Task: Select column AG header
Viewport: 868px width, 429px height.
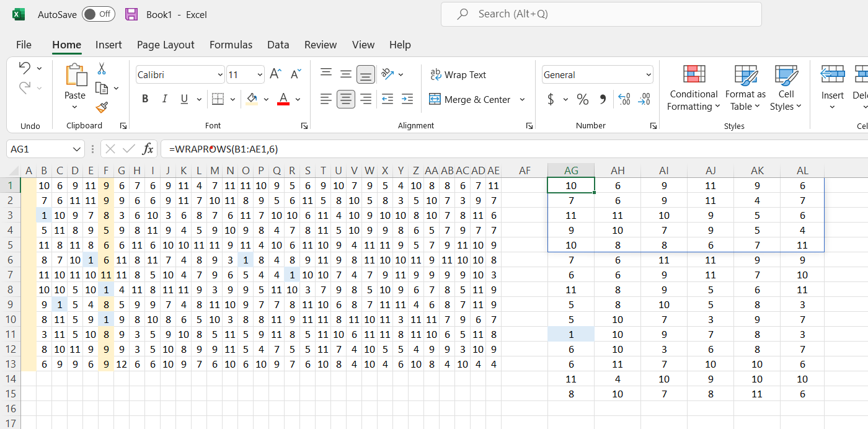Action: pyautogui.click(x=571, y=170)
